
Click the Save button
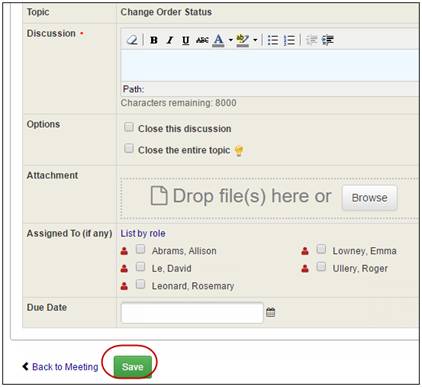click(x=133, y=367)
